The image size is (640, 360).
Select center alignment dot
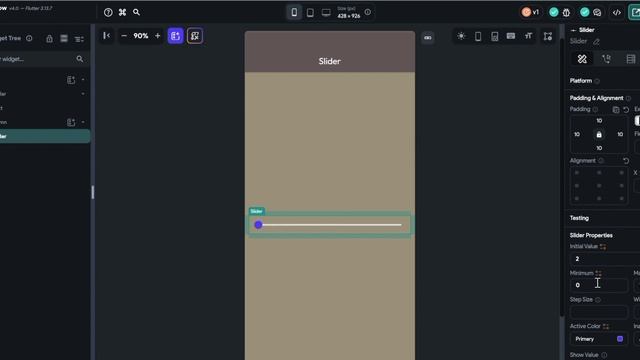pos(599,186)
